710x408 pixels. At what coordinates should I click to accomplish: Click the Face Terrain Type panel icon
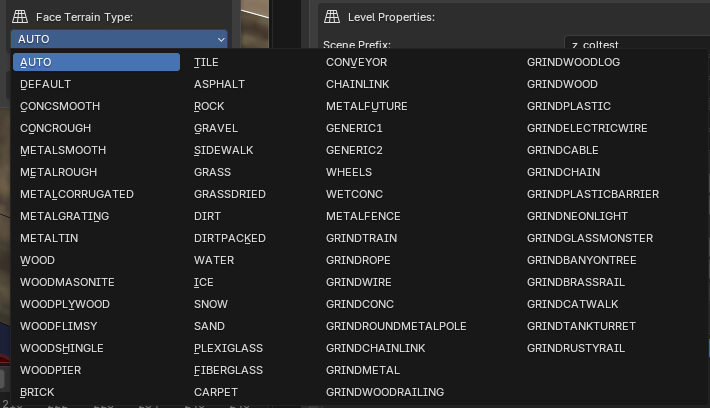click(20, 17)
